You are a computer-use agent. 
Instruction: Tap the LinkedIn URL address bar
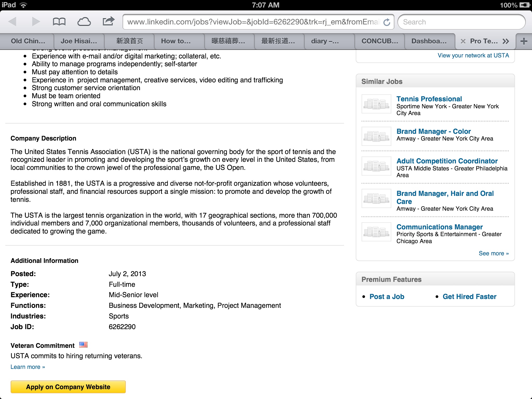[253, 22]
